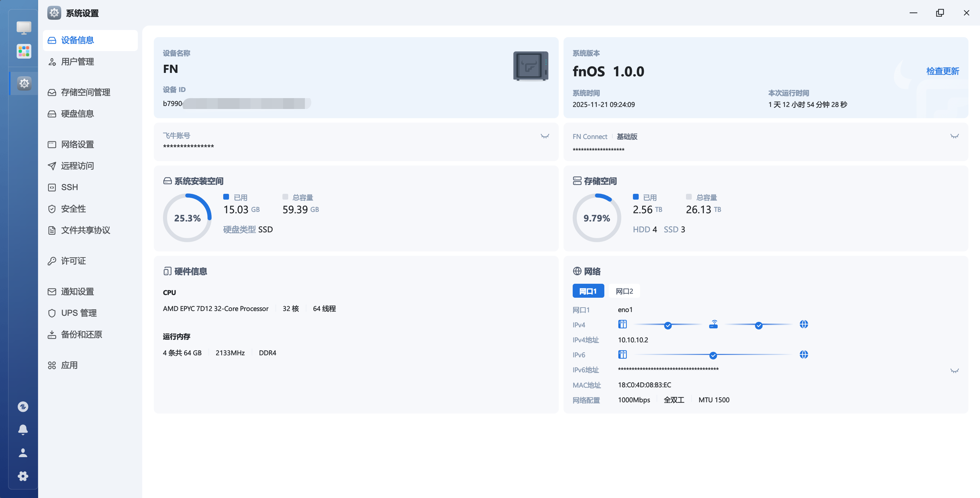This screenshot has height=498, width=980.
Task: Click the 25.3% system space ring
Action: (187, 218)
